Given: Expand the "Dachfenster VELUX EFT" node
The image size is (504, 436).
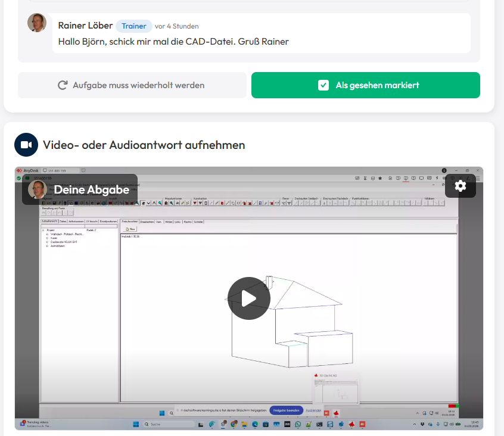Looking at the screenshot, I should tap(46, 242).
